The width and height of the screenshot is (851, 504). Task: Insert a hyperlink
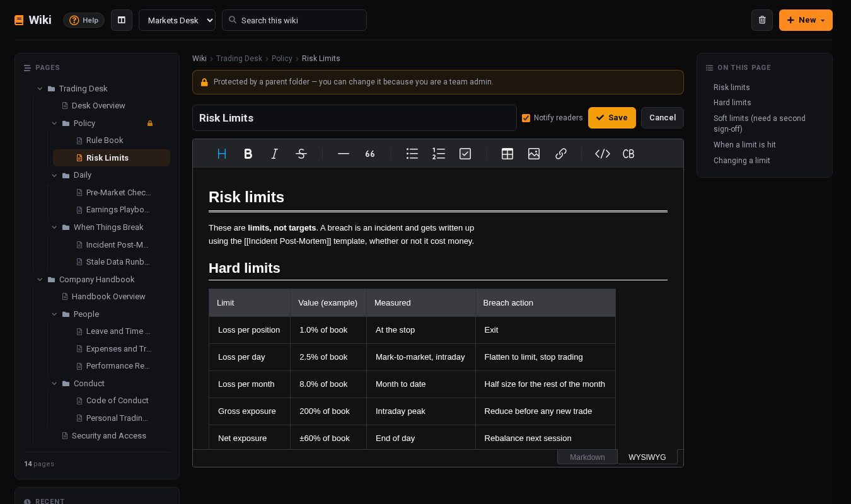561,154
